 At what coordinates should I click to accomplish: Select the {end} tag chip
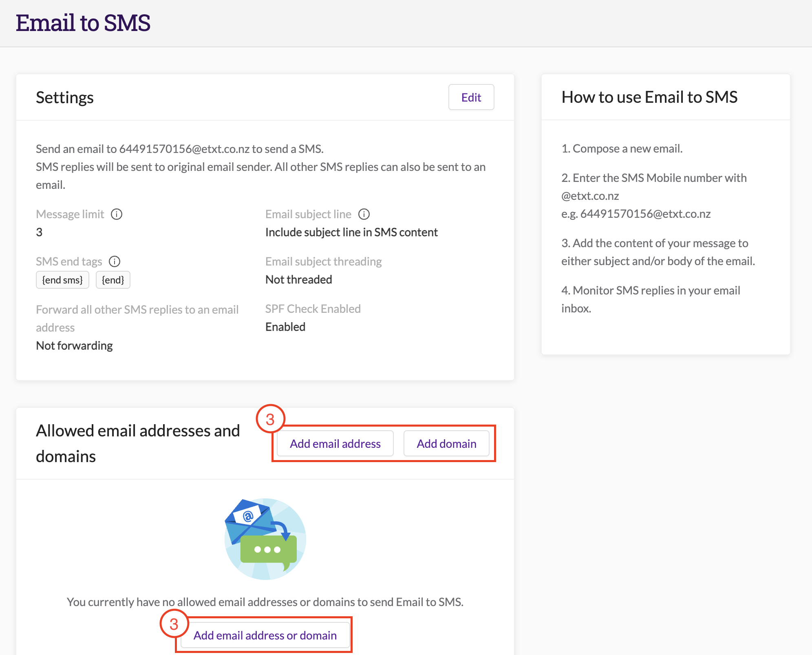(113, 280)
